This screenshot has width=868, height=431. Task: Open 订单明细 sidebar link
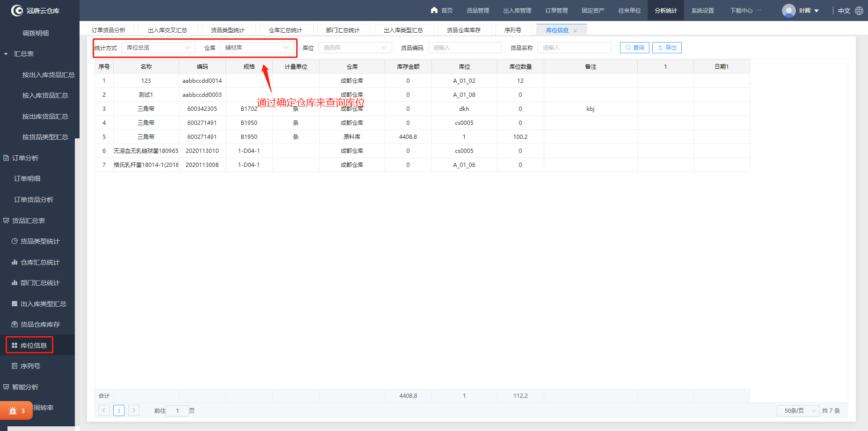click(x=27, y=179)
